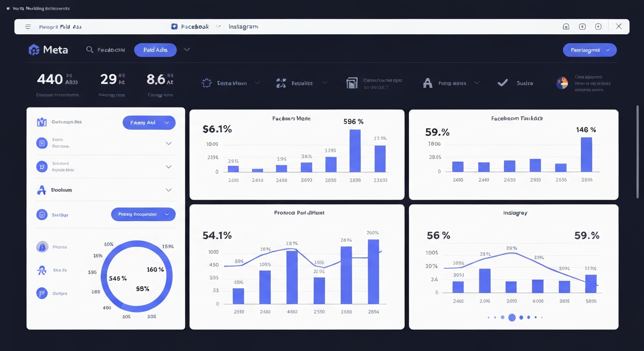Click the 596 % label above the tallest bar

click(x=353, y=122)
